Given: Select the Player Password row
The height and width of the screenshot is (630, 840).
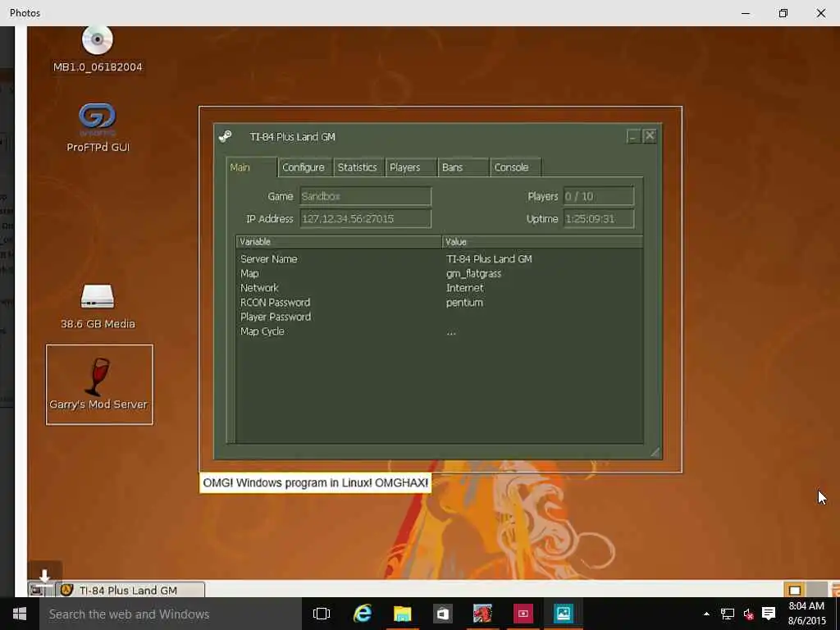Looking at the screenshot, I should coord(440,317).
